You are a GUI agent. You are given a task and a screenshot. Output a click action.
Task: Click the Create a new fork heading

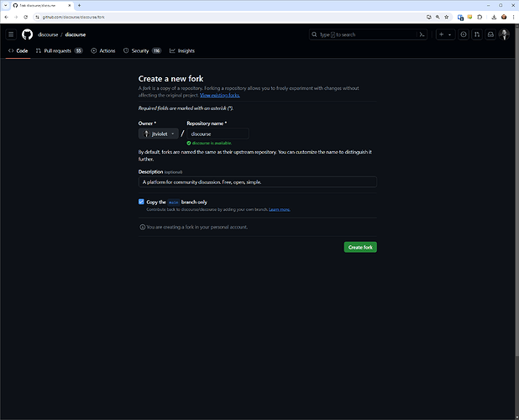pos(170,79)
